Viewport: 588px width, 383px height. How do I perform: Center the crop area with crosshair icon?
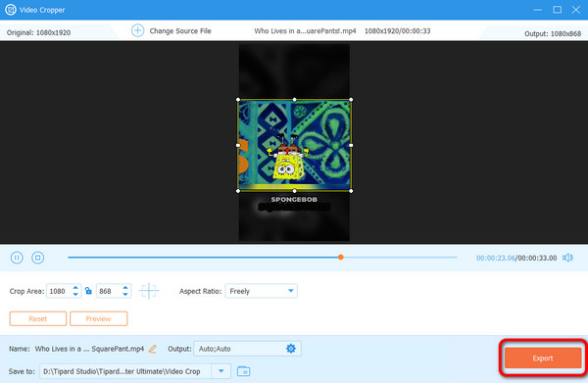[x=149, y=291]
